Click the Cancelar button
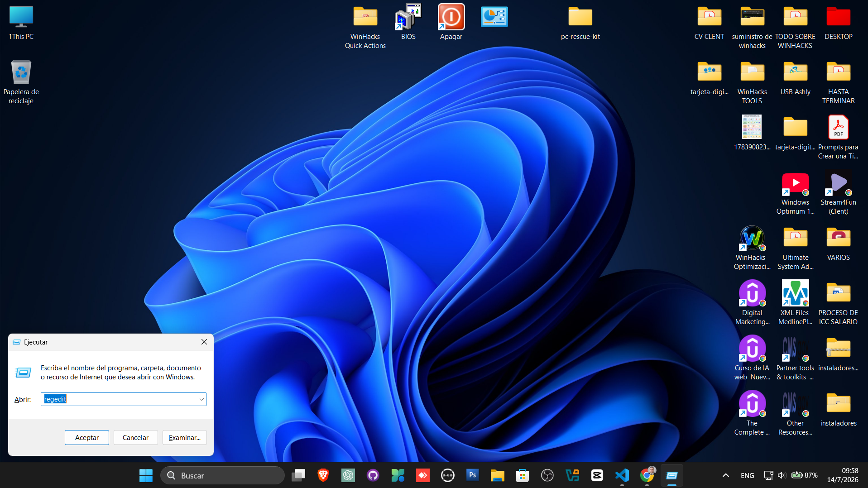Image resolution: width=868 pixels, height=488 pixels. [x=135, y=437]
